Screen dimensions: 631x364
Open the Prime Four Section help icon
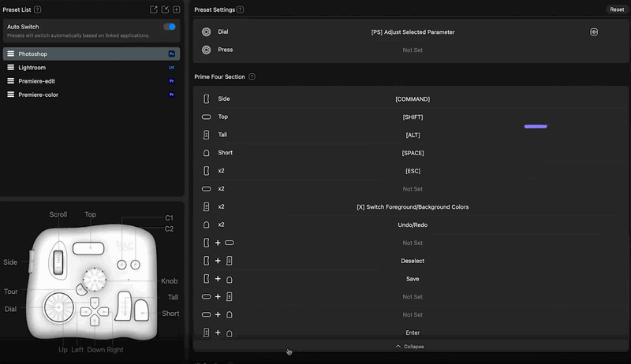coord(252,77)
